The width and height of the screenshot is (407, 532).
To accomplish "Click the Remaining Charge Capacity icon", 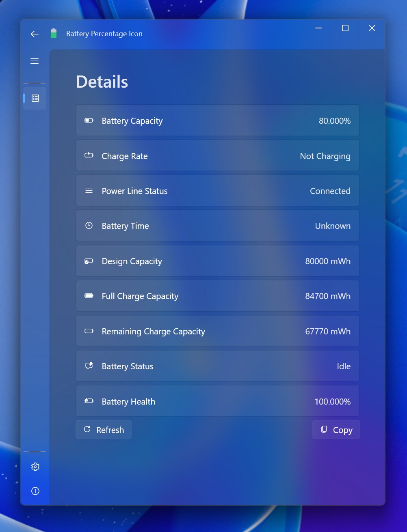I will (x=89, y=331).
